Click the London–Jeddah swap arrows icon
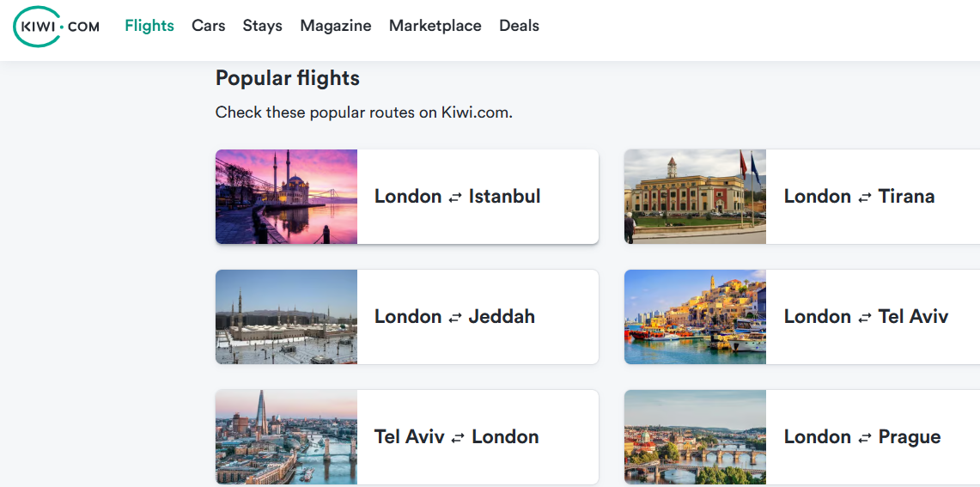The image size is (980, 487). (x=455, y=318)
